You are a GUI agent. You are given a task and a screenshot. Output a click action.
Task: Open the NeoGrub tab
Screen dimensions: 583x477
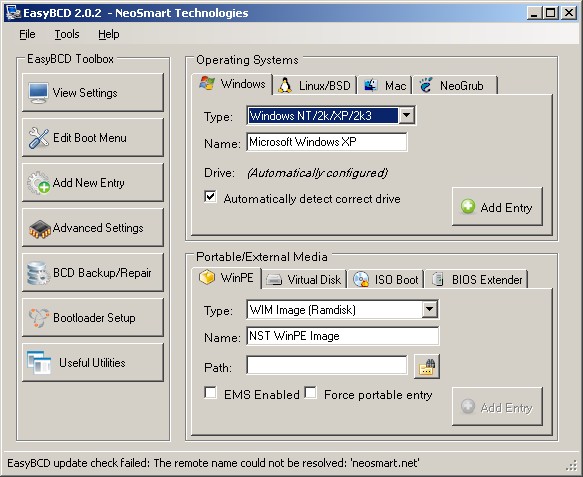click(x=454, y=86)
